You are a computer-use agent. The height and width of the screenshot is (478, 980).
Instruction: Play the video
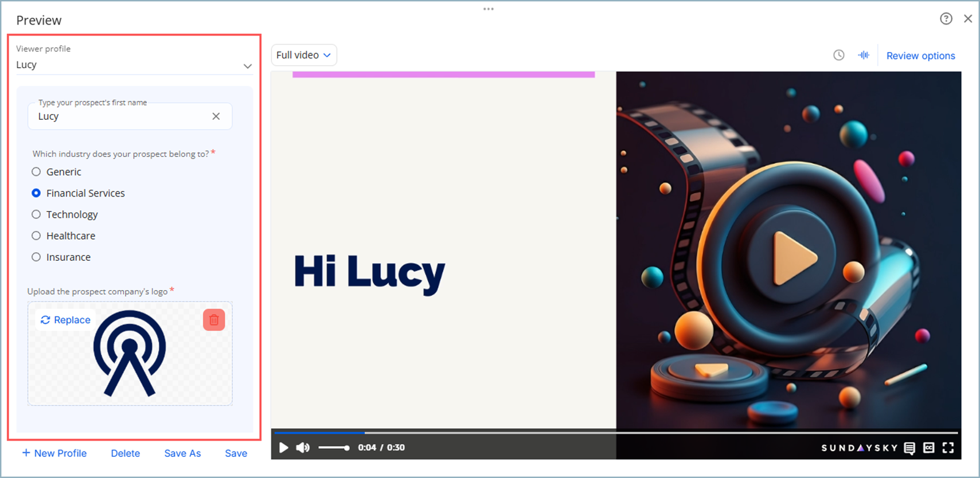tap(283, 448)
